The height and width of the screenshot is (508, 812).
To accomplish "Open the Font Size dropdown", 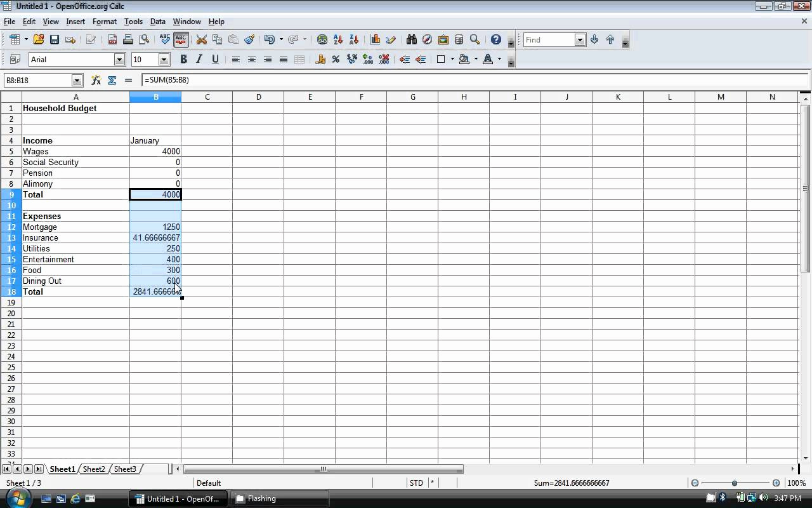I will (x=164, y=60).
